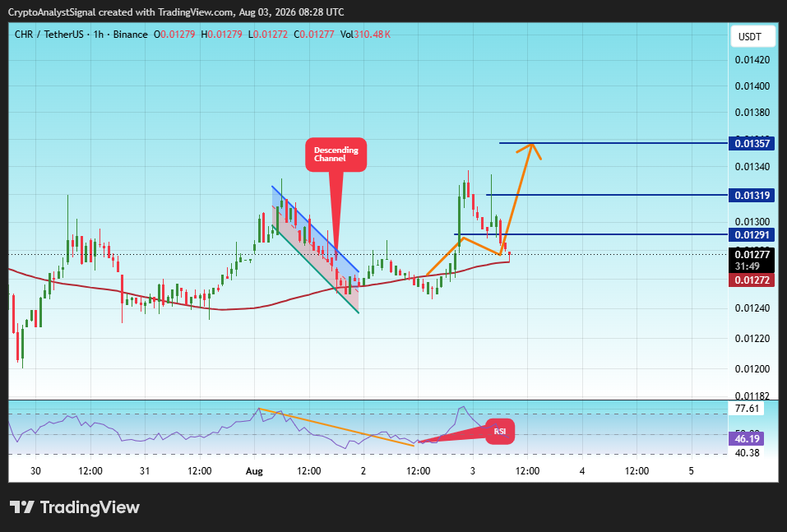The height and width of the screenshot is (532, 787).
Task: Select the 0.01291 blue price label
Action: [752, 234]
